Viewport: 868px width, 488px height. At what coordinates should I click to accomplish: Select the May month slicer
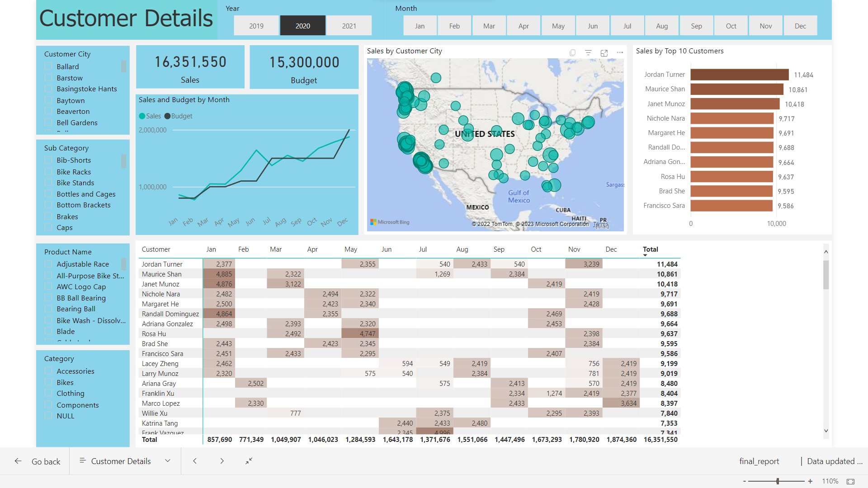click(x=558, y=25)
